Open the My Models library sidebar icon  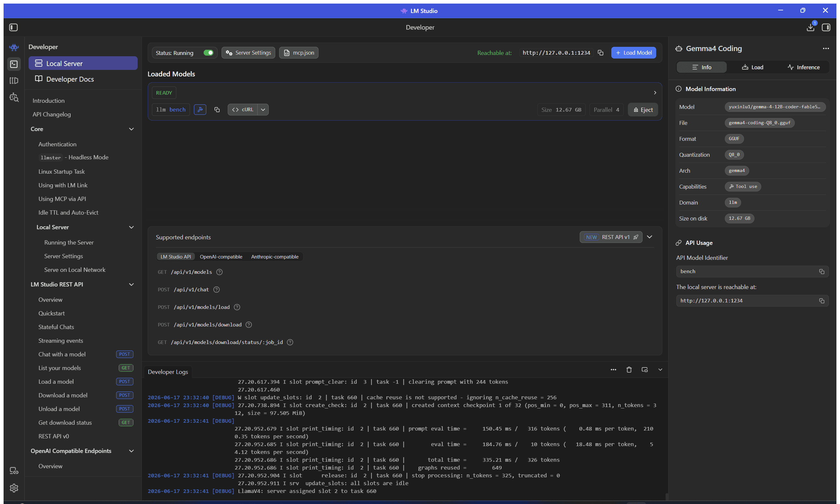pos(14,81)
